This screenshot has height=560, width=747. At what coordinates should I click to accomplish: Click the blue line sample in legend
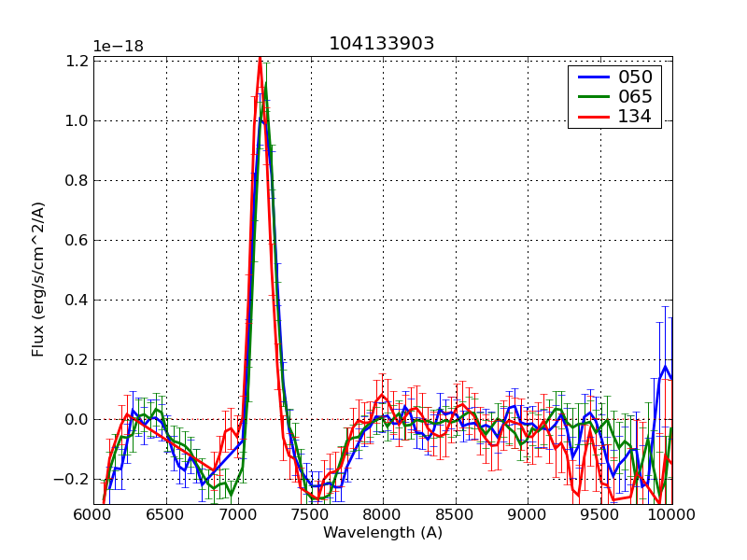591,77
